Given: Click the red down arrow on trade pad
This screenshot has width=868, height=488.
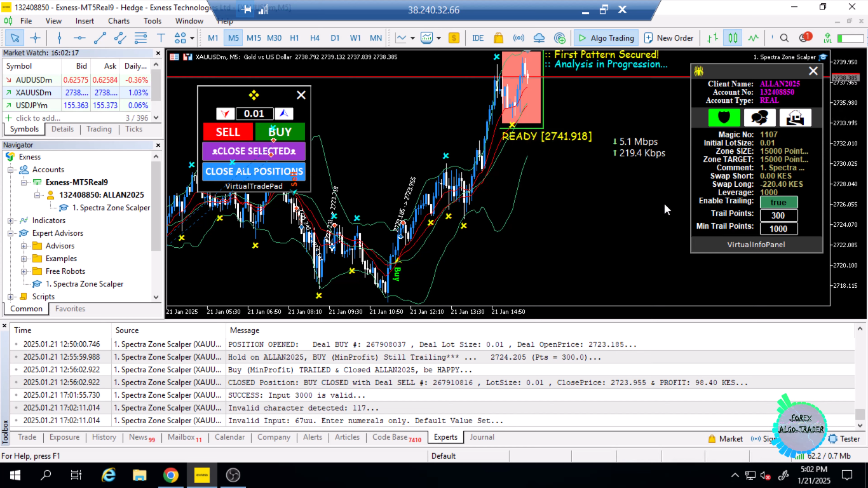Looking at the screenshot, I should [x=225, y=114].
